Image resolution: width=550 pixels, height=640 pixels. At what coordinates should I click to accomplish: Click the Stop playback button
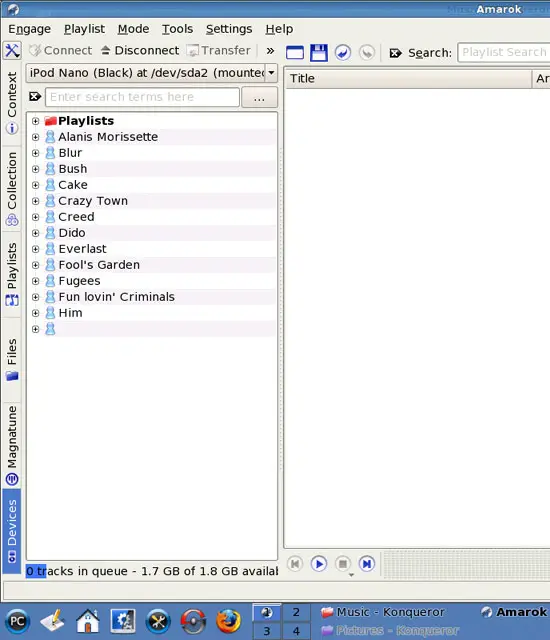(343, 564)
